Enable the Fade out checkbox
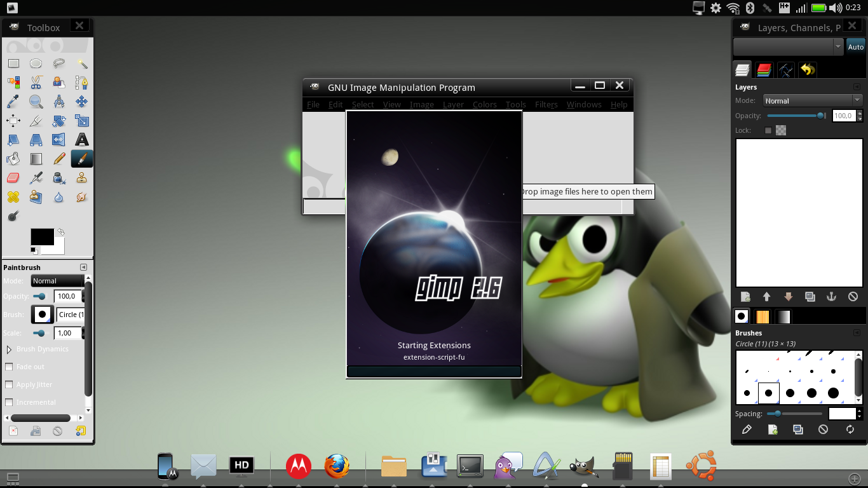 click(x=9, y=367)
